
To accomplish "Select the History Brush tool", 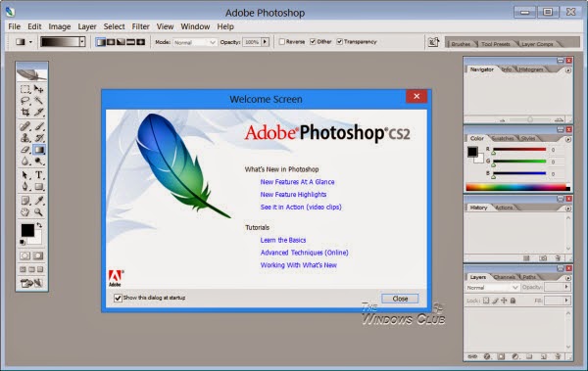I will (38, 138).
